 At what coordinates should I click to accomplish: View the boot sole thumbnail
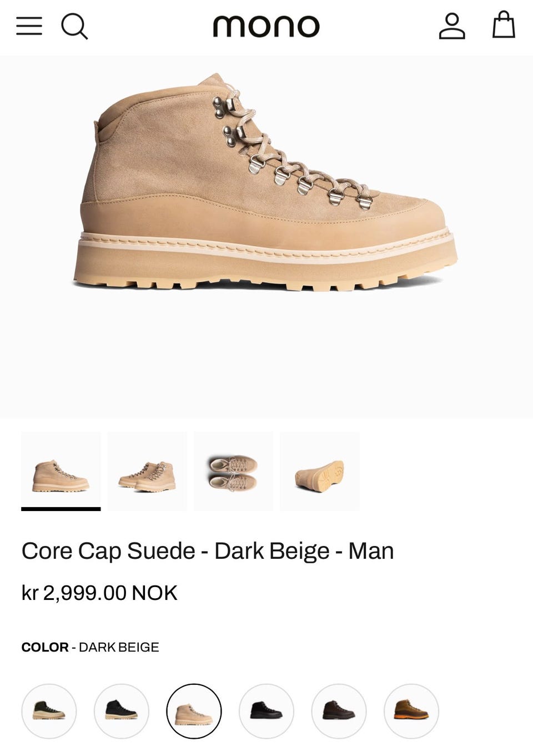pyautogui.click(x=320, y=471)
